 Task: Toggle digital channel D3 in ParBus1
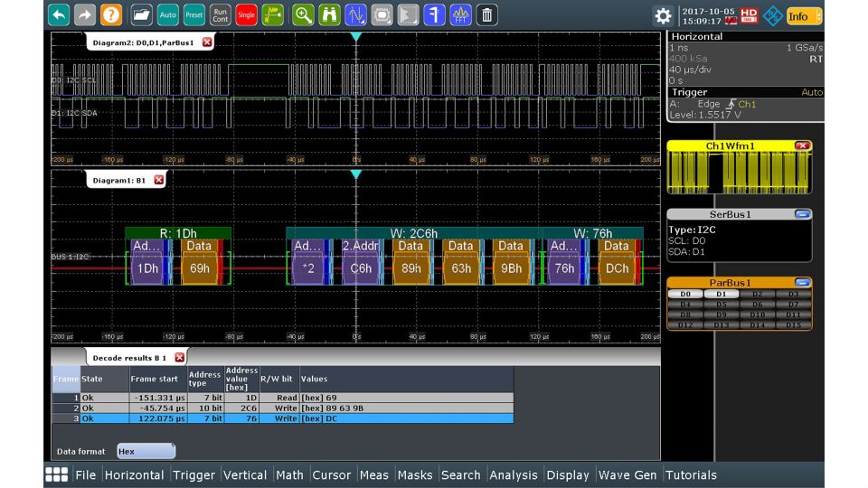(793, 294)
